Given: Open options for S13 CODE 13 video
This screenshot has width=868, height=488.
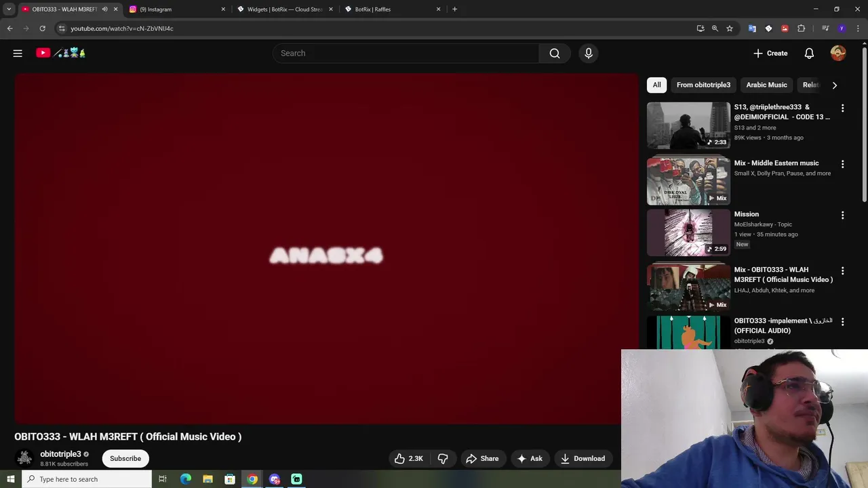Looking at the screenshot, I should tap(842, 108).
